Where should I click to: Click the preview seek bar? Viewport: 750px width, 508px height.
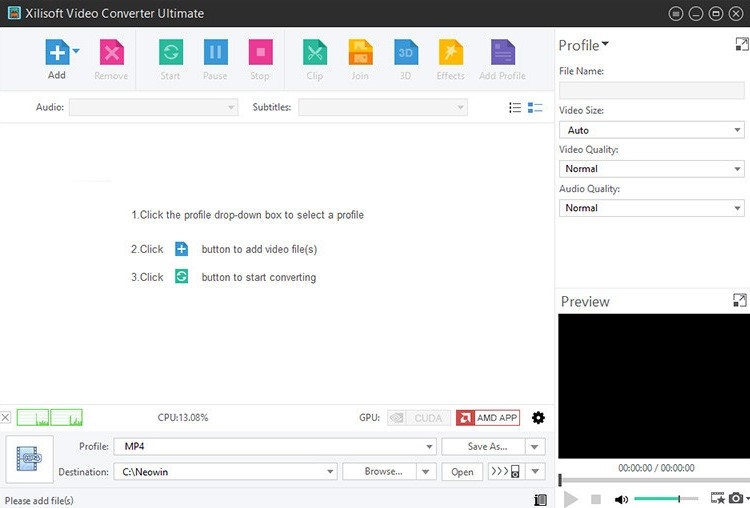pyautogui.click(x=654, y=480)
